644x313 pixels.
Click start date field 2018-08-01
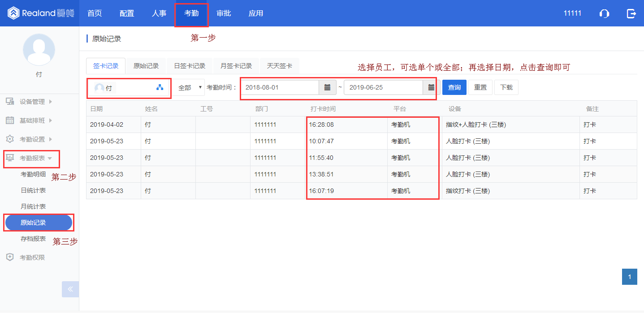(x=280, y=87)
